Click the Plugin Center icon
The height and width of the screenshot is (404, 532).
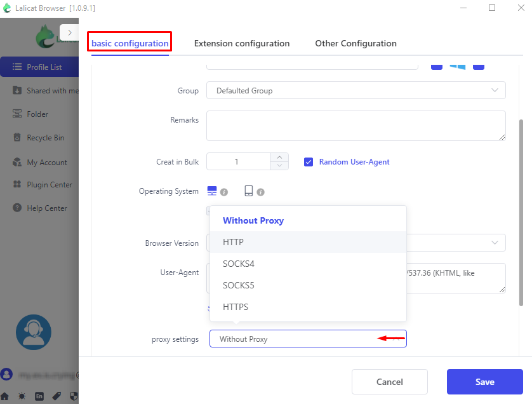[17, 184]
